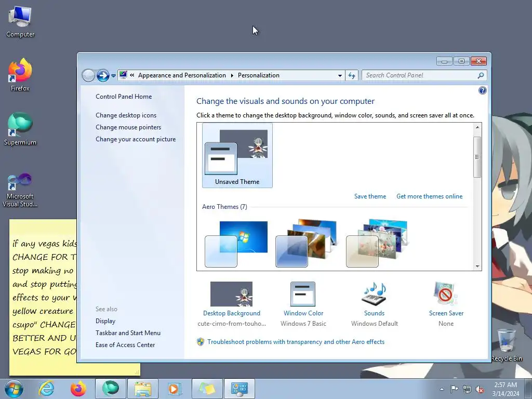Open Change your account picture link
This screenshot has width=532, height=399.
136,139
